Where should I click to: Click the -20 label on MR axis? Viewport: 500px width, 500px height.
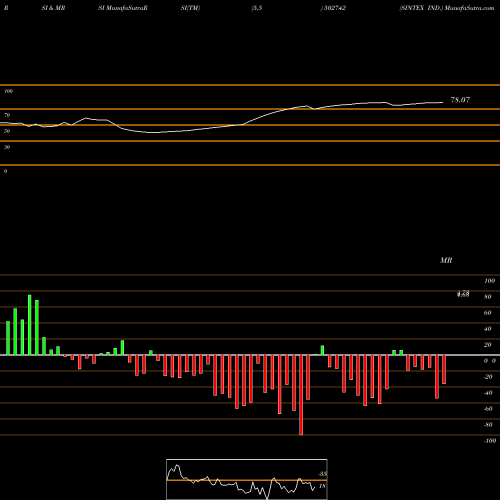[488, 377]
